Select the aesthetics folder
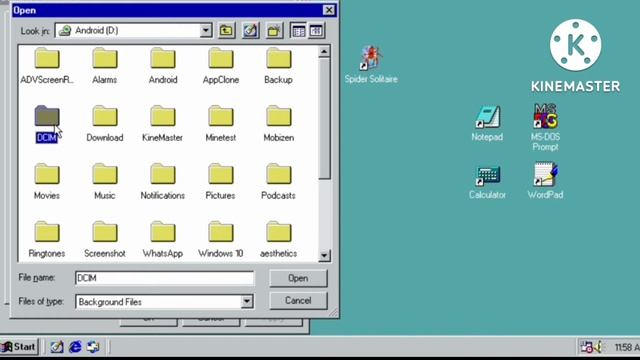Viewport: 640px width, 360px height. tap(278, 240)
